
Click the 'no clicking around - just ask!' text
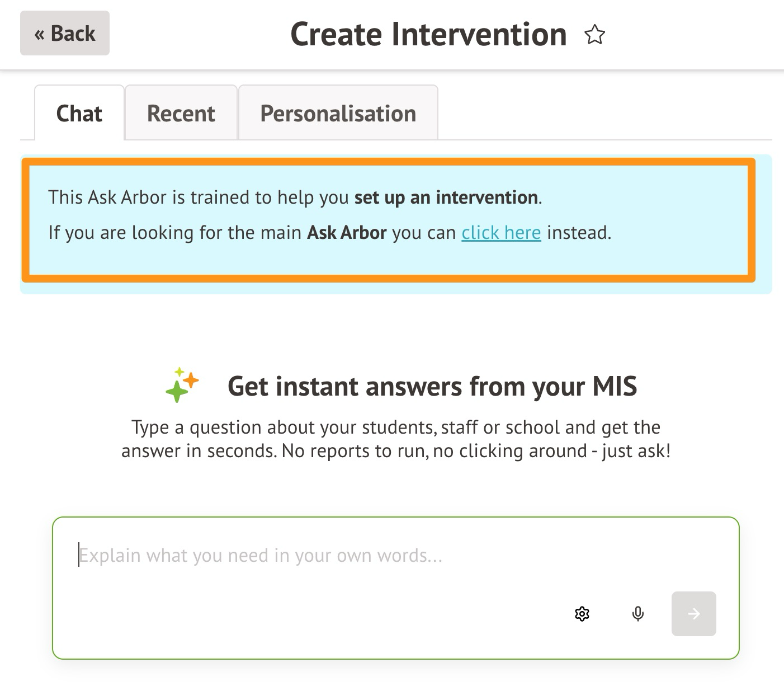[551, 451]
